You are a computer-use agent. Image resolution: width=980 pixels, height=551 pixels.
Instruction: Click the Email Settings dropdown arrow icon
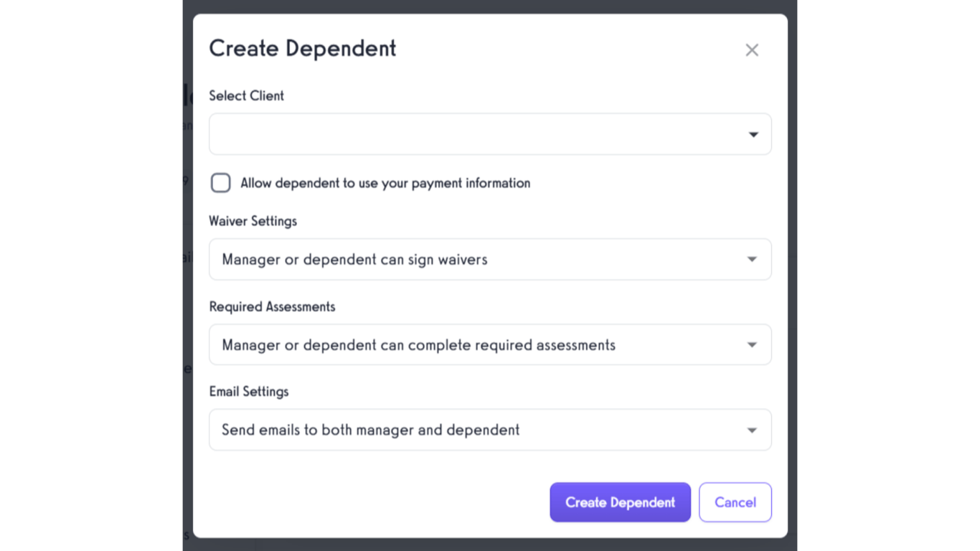[751, 430]
